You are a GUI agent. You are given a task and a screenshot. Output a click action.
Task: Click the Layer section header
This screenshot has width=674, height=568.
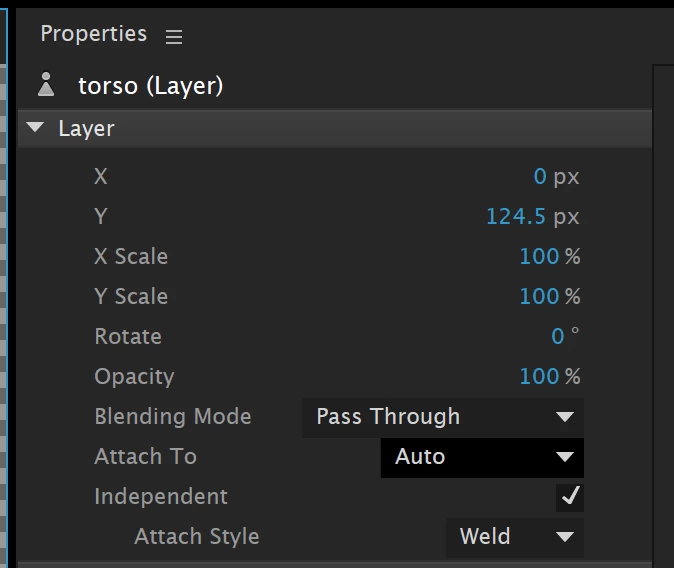pyautogui.click(x=86, y=128)
